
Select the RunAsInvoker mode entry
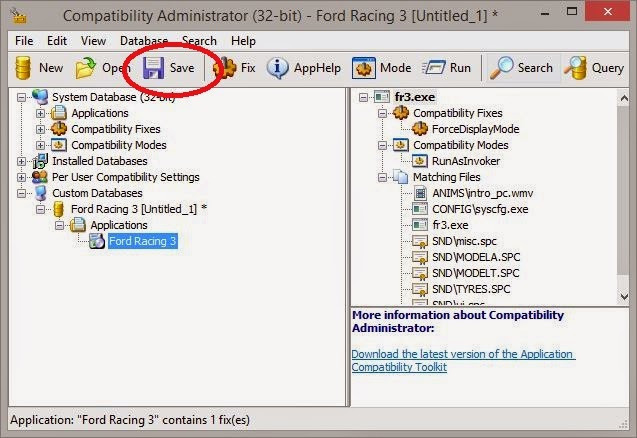(466, 161)
